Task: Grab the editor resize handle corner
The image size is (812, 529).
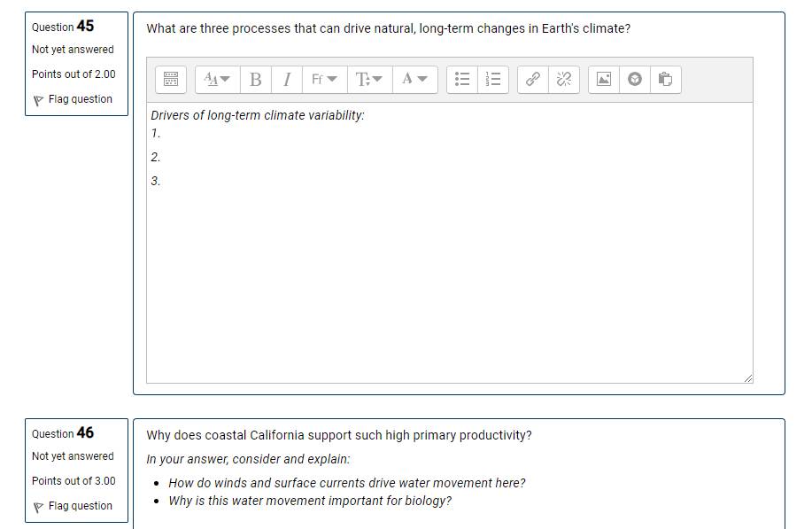Action: pos(747,378)
